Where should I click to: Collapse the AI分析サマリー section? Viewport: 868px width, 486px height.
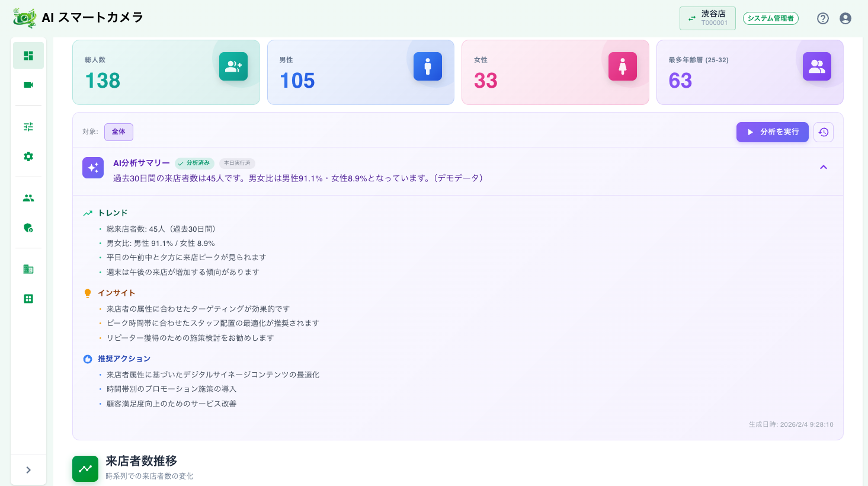point(824,167)
